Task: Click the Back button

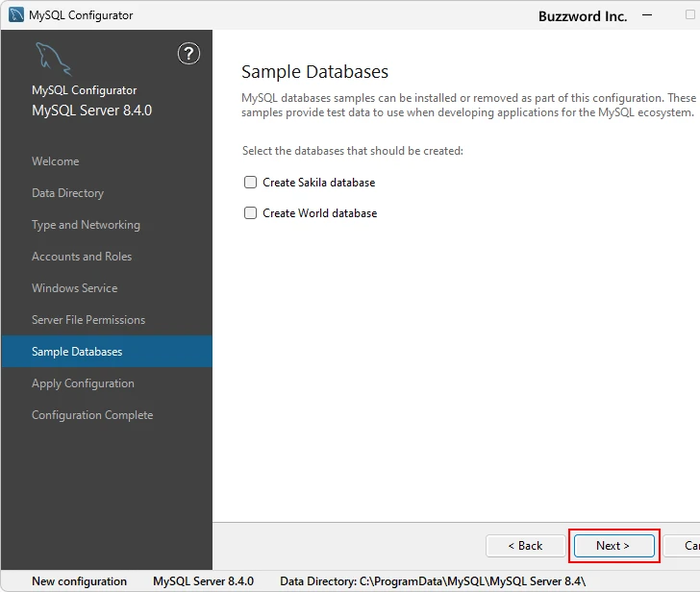Action: point(525,546)
